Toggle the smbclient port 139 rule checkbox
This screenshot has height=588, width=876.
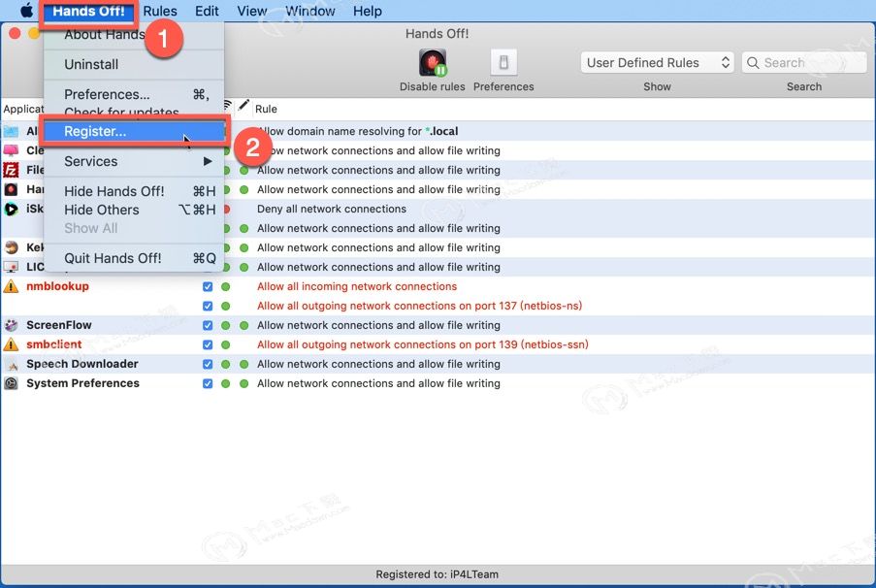tap(208, 344)
